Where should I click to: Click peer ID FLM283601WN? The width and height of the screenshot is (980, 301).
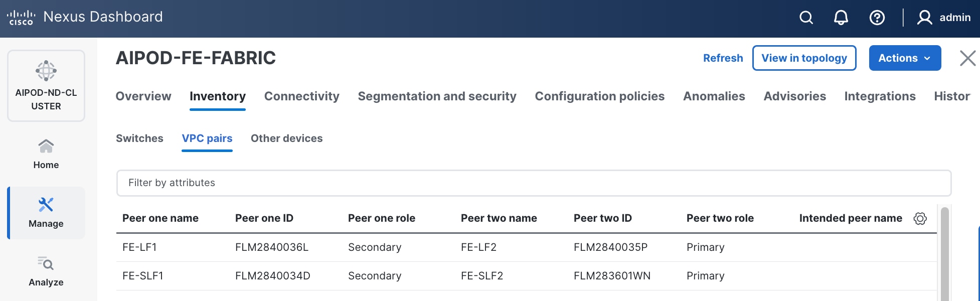(x=612, y=276)
